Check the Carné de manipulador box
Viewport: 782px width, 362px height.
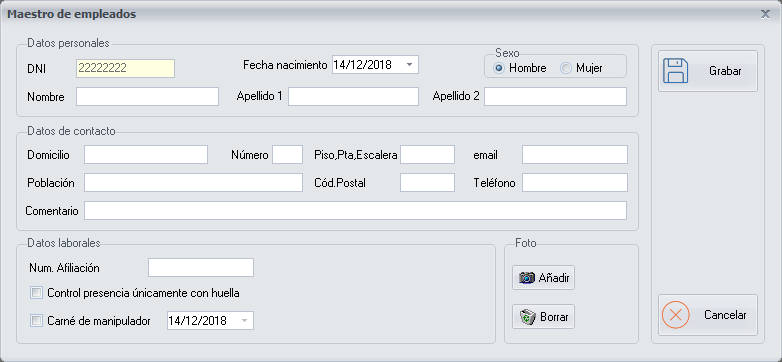(36, 321)
